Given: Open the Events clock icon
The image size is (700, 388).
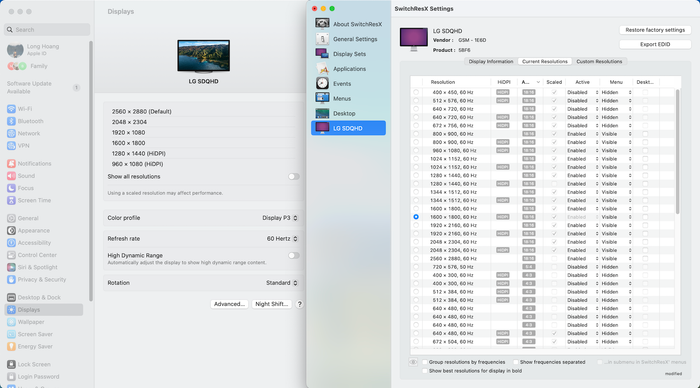Looking at the screenshot, I should pos(322,83).
